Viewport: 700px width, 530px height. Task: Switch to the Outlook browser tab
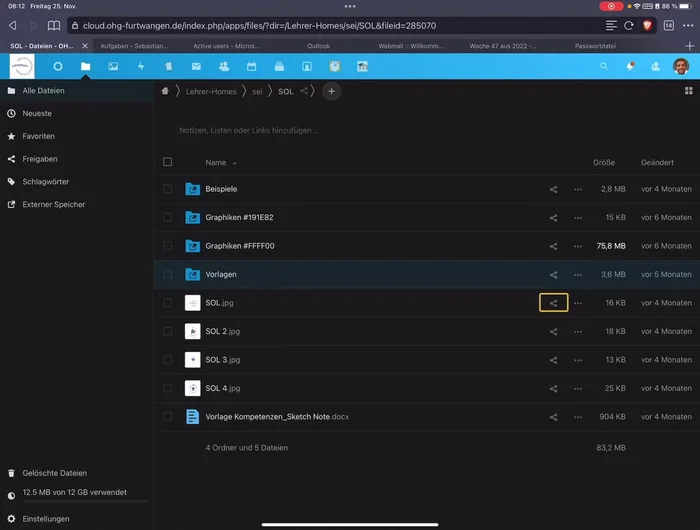pyautogui.click(x=318, y=46)
